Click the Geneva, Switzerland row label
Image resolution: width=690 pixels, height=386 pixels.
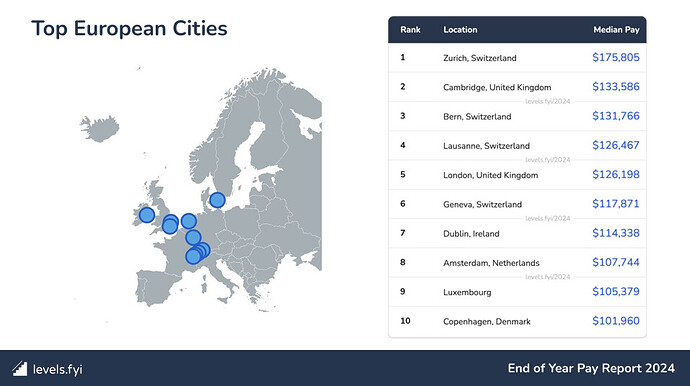[482, 204]
